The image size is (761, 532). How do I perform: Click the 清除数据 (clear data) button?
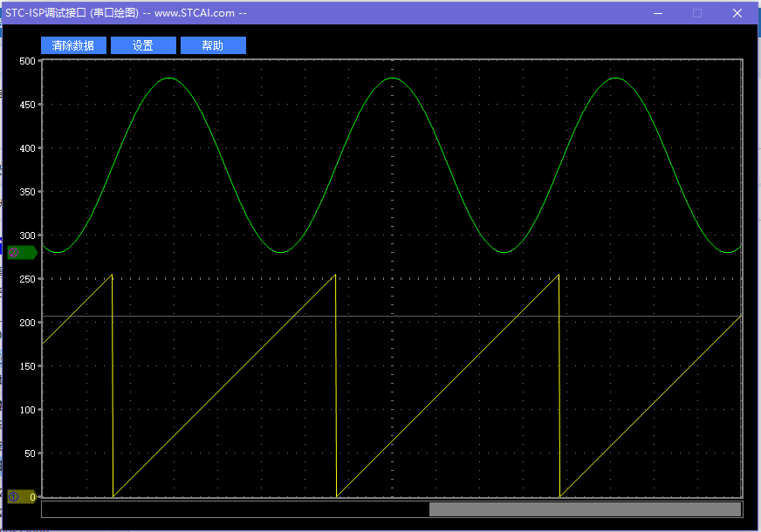tap(73, 45)
